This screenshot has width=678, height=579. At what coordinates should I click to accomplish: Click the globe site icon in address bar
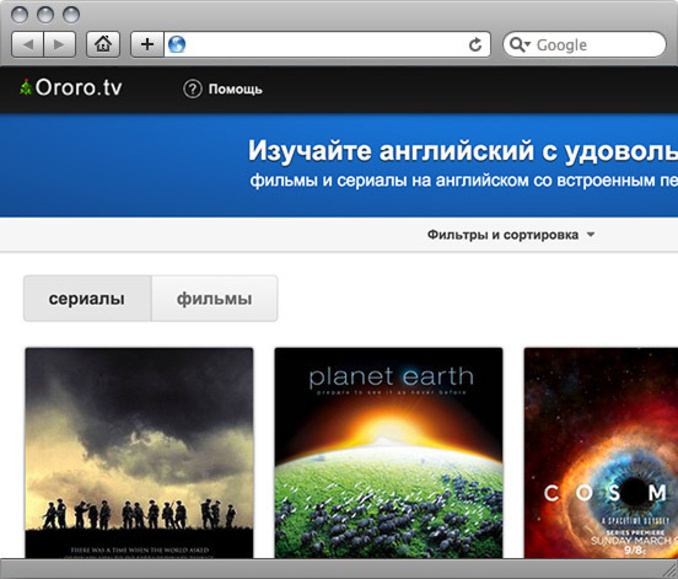click(177, 44)
